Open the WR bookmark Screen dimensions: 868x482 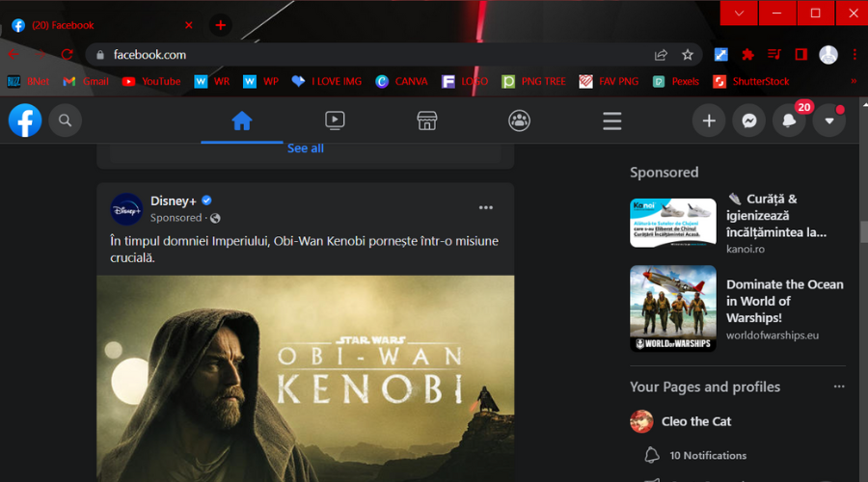[x=212, y=81]
